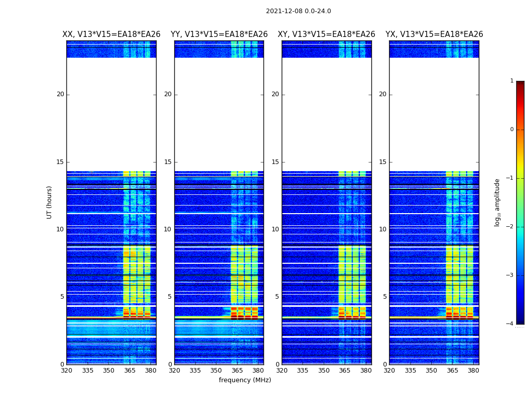532x405 pixels.
Task: Click the 20 hour tick left of XX panel
Action: [60, 94]
